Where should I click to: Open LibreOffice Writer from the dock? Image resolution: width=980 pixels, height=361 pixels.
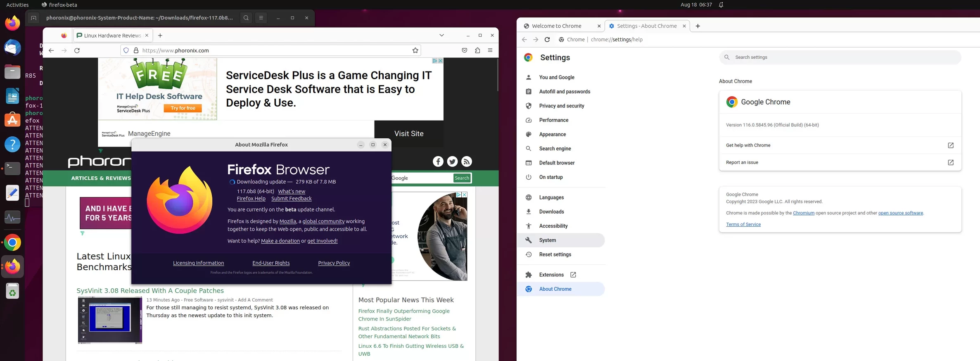[12, 96]
